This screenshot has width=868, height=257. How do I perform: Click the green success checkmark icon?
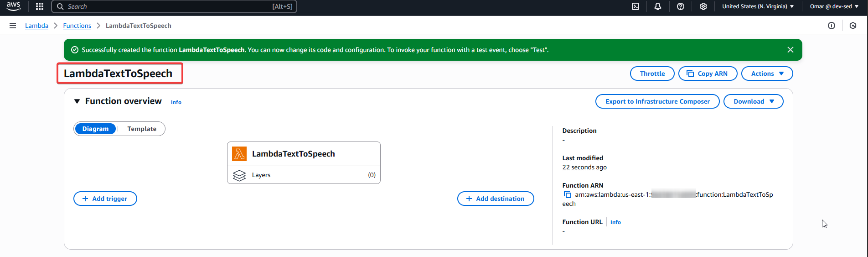(75, 50)
